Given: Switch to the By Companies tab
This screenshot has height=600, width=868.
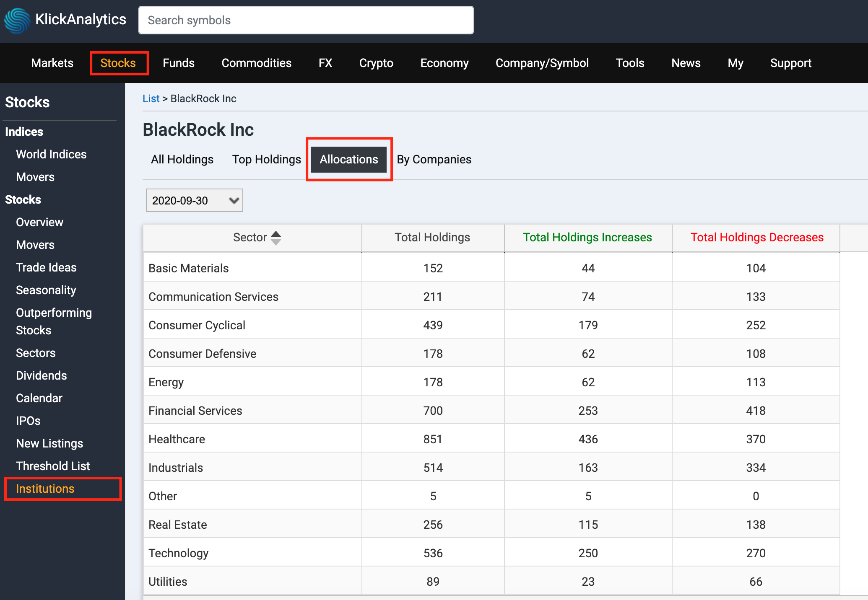Looking at the screenshot, I should click(x=434, y=159).
